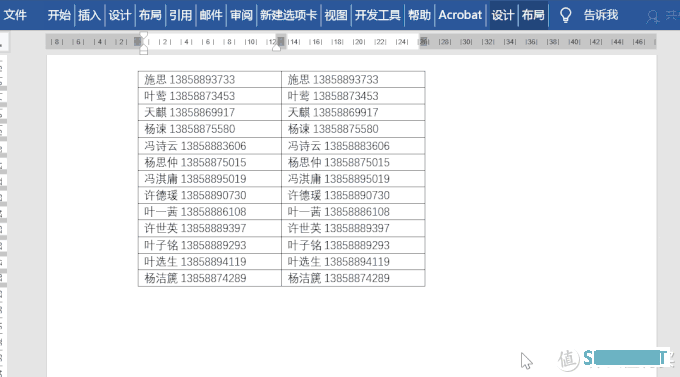
Task: Click right column cell 杨思仲 13858875015
Action: coord(353,162)
